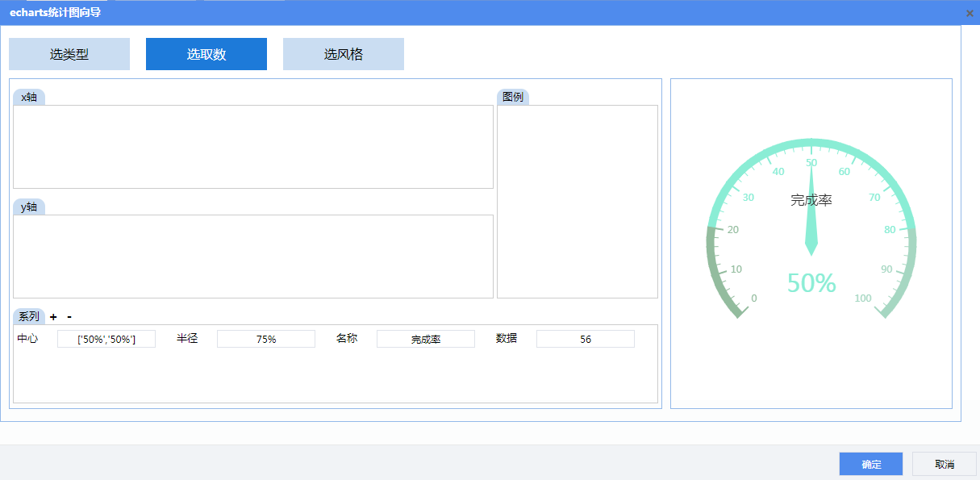Image resolution: width=980 pixels, height=480 pixels.
Task: Click the 中心 input field
Action: (106, 340)
